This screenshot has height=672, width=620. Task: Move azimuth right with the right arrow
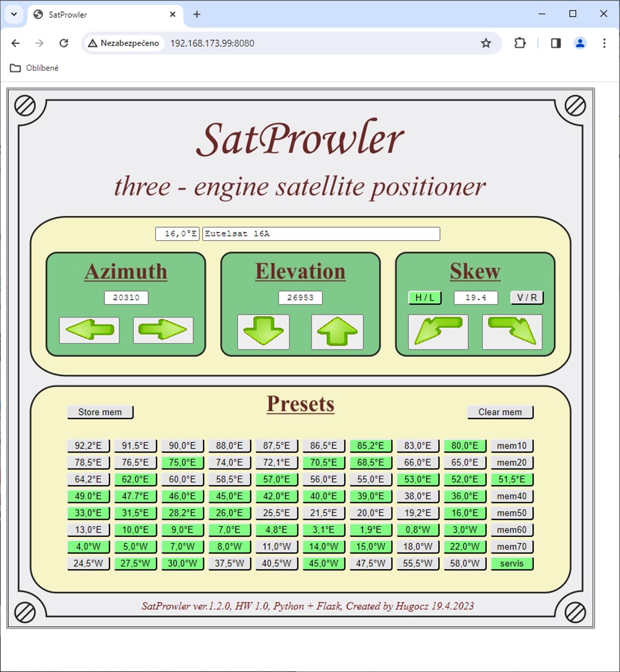163,330
